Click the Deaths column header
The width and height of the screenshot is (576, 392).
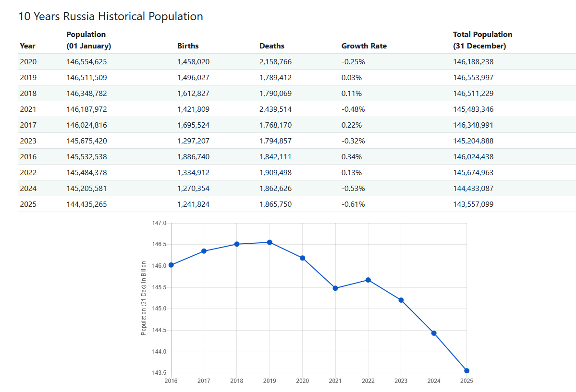click(x=272, y=46)
